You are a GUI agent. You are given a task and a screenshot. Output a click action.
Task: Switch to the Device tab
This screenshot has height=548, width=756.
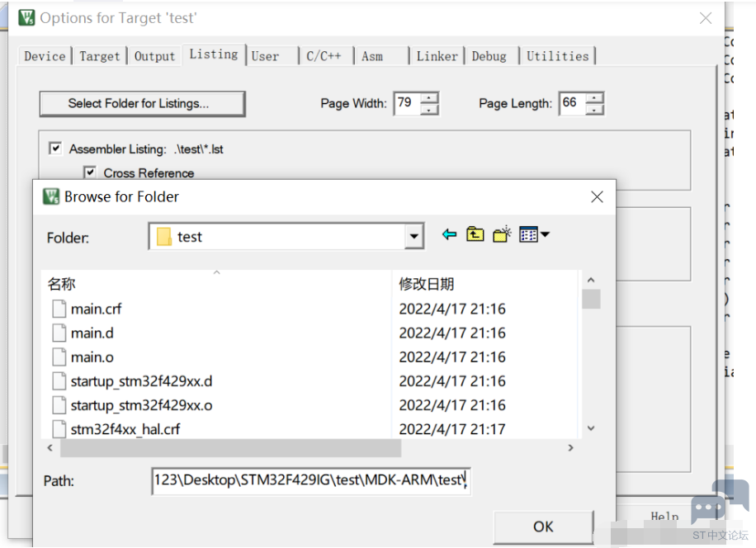pos(45,56)
